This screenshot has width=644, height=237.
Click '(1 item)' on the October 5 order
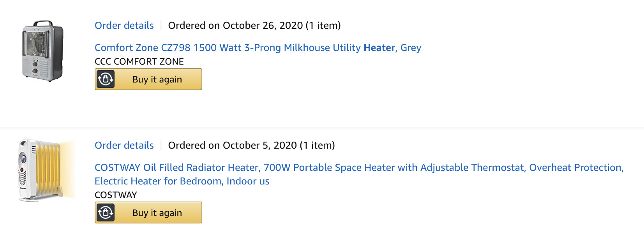pos(317,146)
